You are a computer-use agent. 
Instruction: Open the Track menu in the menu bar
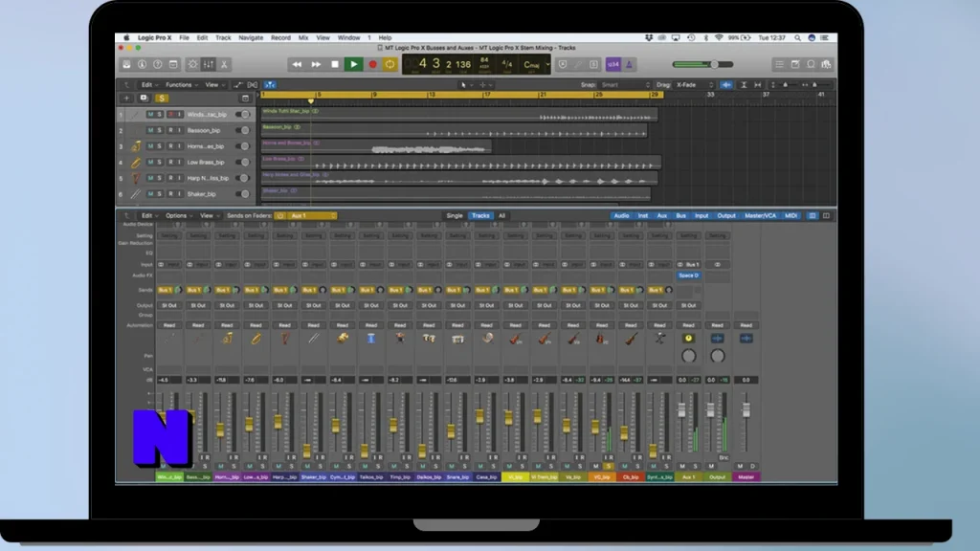pyautogui.click(x=223, y=37)
